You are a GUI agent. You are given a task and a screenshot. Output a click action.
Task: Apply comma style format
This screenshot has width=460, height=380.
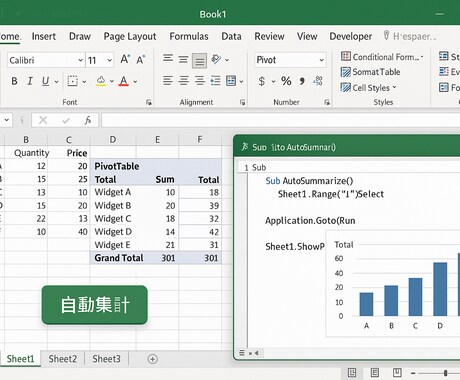click(302, 81)
